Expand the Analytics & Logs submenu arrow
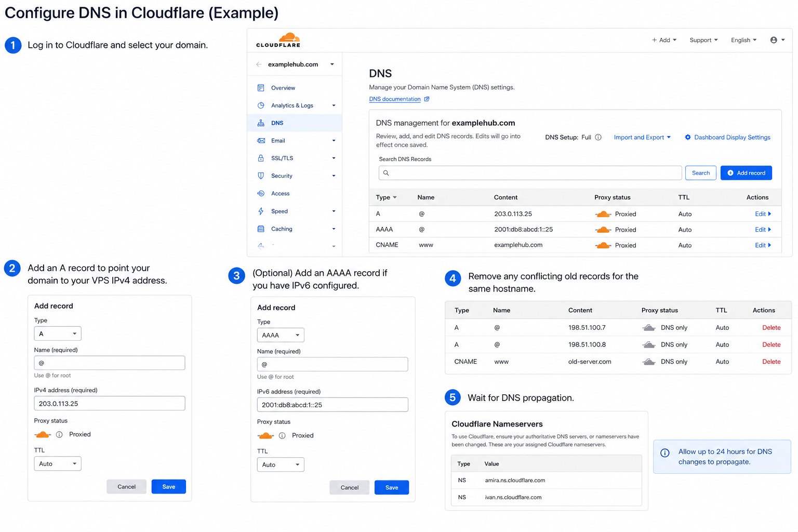The height and width of the screenshot is (532, 798). 334,105
